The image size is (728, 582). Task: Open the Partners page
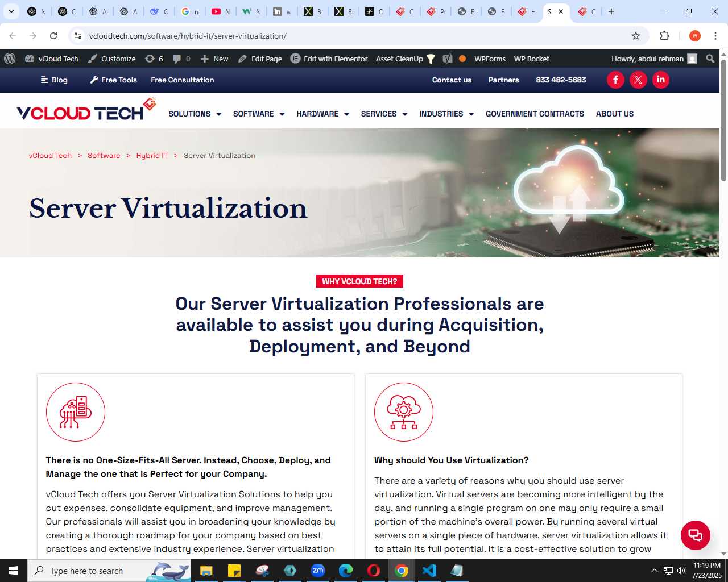pos(503,80)
